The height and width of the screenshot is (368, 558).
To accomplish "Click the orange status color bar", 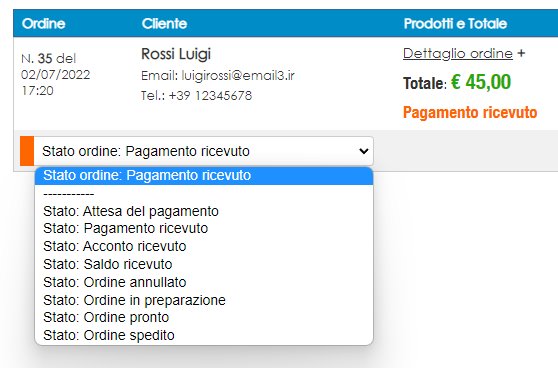I will tap(27, 151).
